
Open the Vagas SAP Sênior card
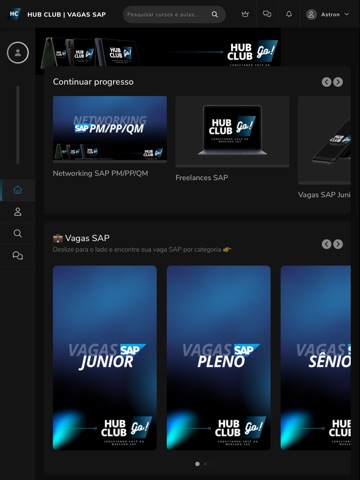316,358
